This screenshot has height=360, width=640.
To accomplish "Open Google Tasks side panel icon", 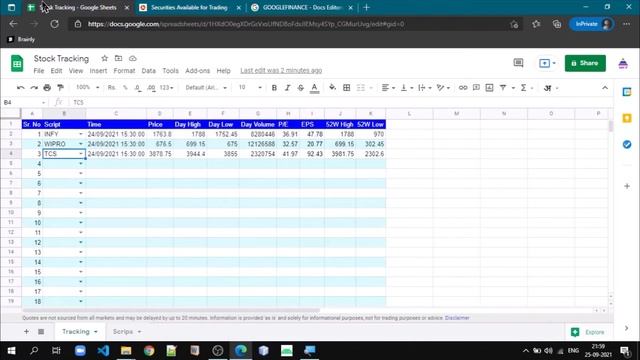I will click(627, 144).
